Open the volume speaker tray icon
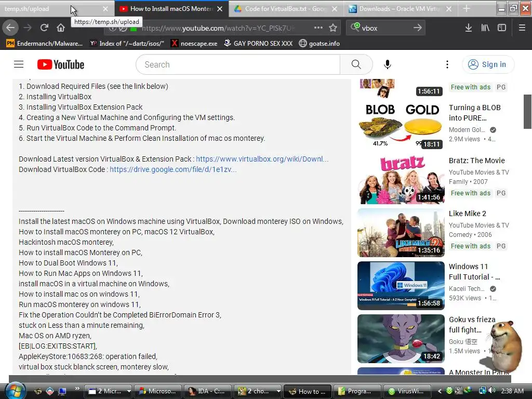 click(x=491, y=391)
